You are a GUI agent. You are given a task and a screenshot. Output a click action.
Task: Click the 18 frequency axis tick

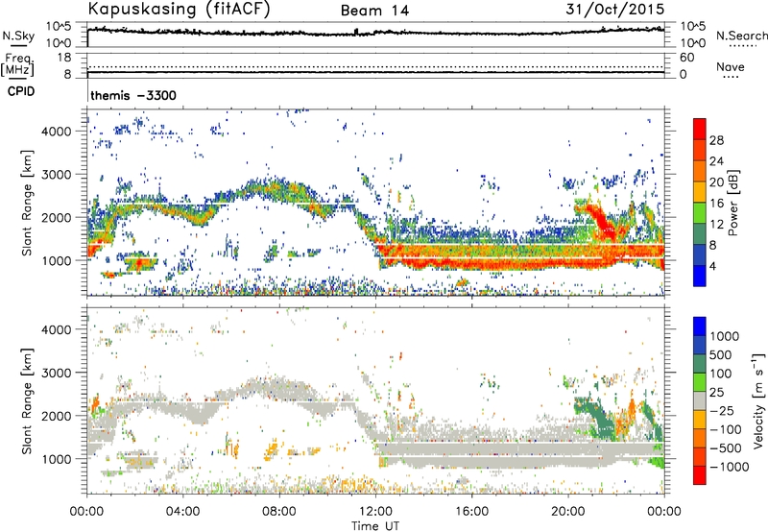[64, 58]
